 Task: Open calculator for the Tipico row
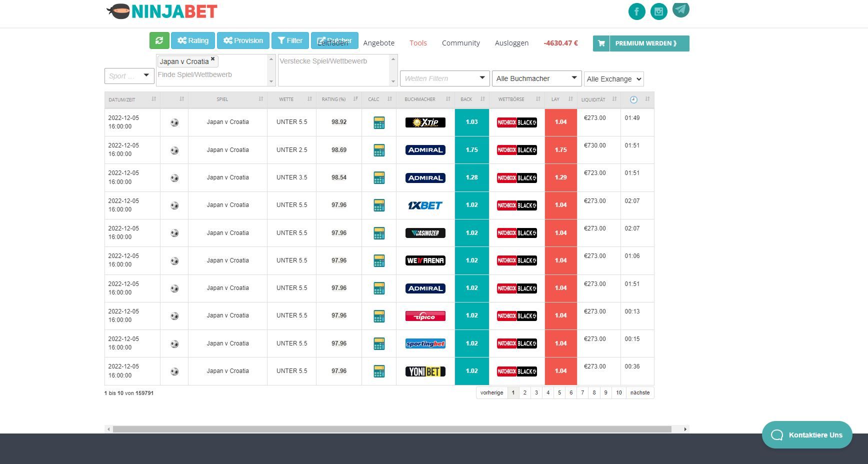pyautogui.click(x=379, y=316)
